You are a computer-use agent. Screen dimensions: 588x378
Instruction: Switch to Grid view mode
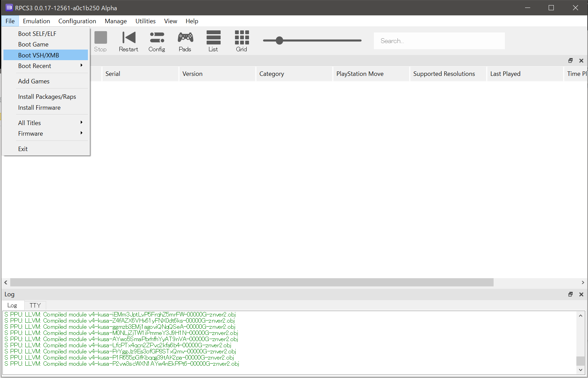pos(242,41)
